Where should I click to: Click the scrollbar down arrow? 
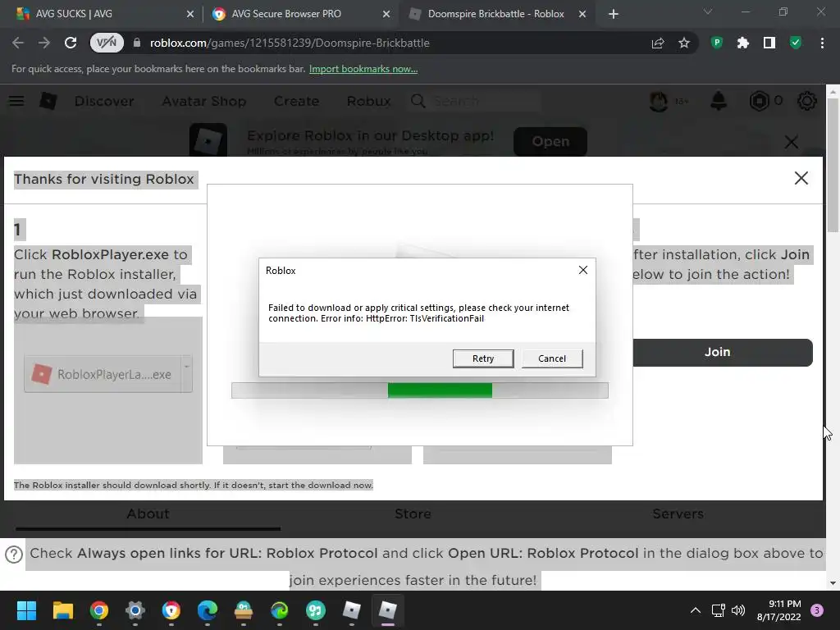833,583
